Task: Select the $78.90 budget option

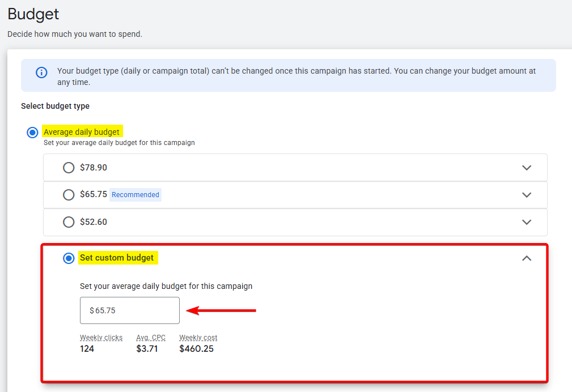Action: [x=69, y=168]
